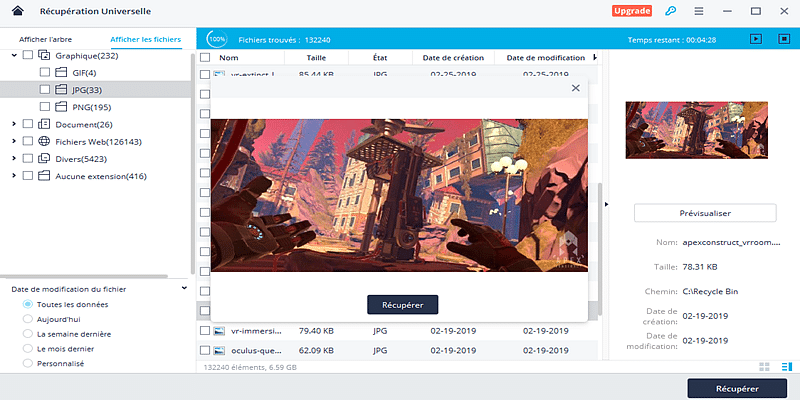Image resolution: width=800 pixels, height=400 pixels.
Task: Check the vr-immersi file row checkbox
Action: [205, 331]
